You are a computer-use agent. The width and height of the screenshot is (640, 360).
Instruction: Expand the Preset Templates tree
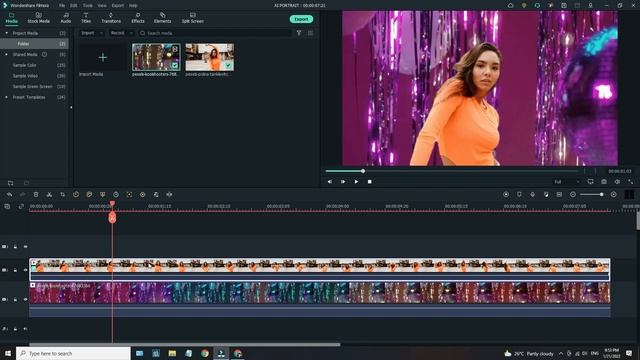pos(6,97)
